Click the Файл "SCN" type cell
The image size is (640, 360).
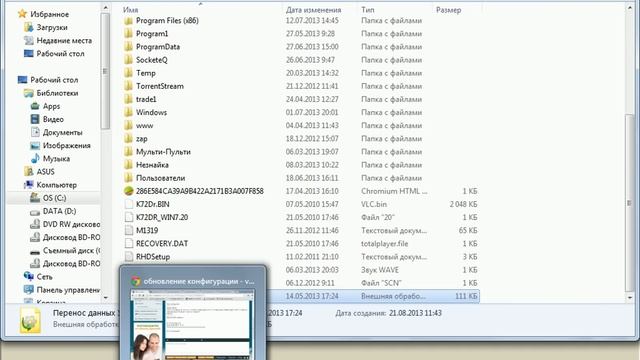tap(381, 283)
